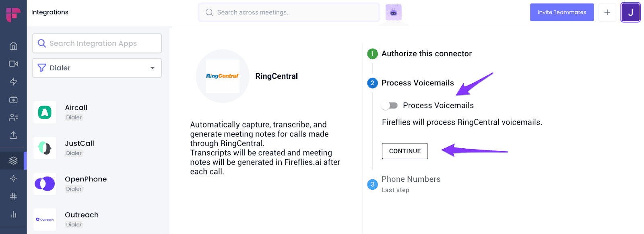Open the analytics bar chart icon

pos(13,214)
